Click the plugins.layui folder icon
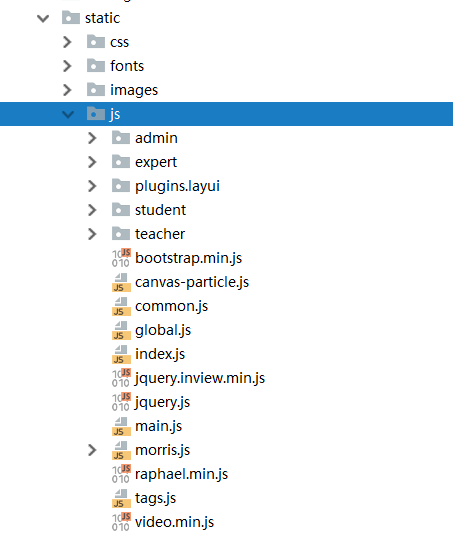The height and width of the screenshot is (535, 453). [121, 186]
